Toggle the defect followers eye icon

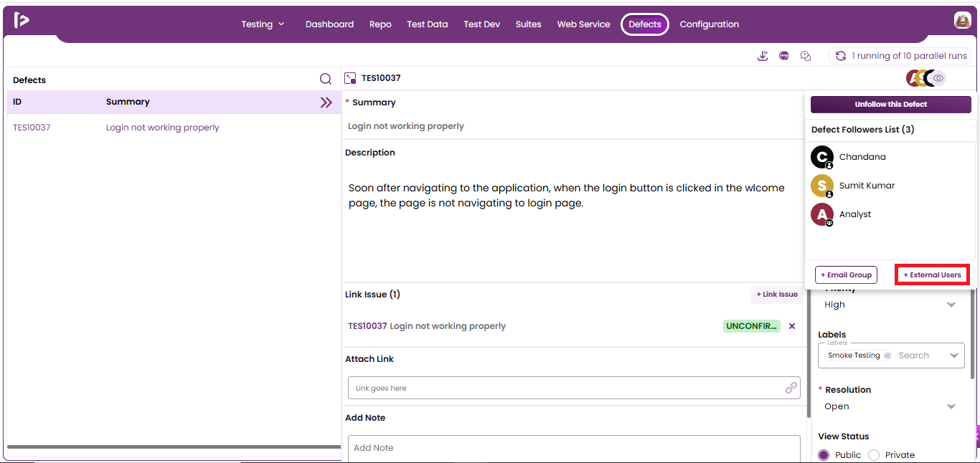pyautogui.click(x=938, y=78)
